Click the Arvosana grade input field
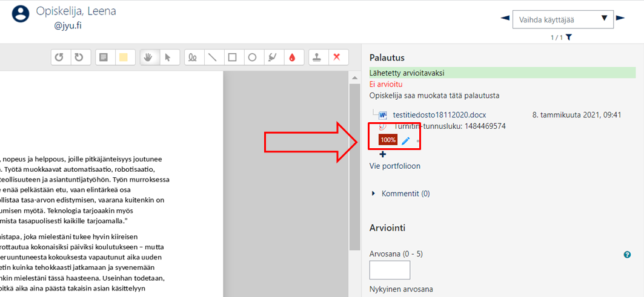Image resolution: width=644 pixels, height=297 pixels. (x=390, y=270)
